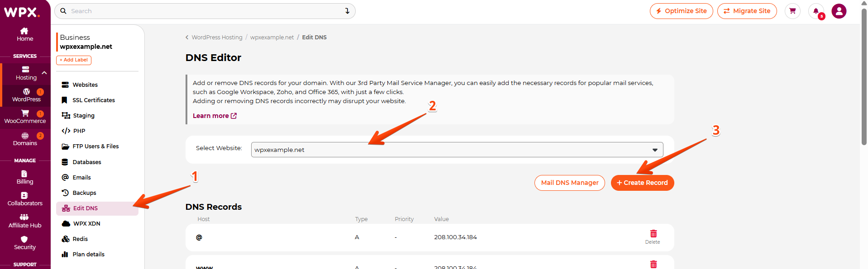Go to Home in left sidebar

(x=25, y=34)
